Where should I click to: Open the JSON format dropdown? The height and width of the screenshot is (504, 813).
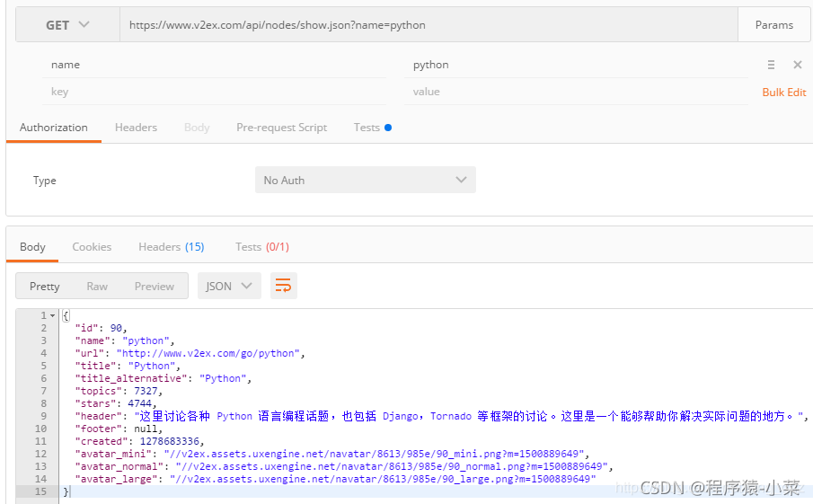pyautogui.click(x=229, y=286)
